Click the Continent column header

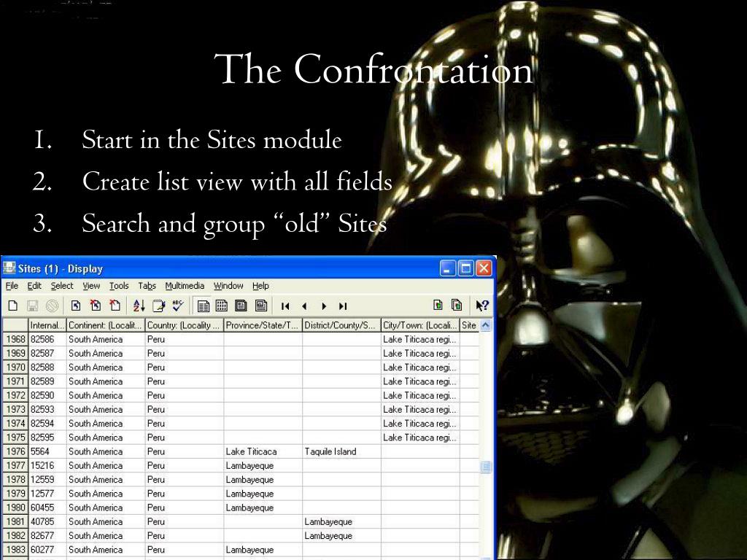pyautogui.click(x=105, y=325)
